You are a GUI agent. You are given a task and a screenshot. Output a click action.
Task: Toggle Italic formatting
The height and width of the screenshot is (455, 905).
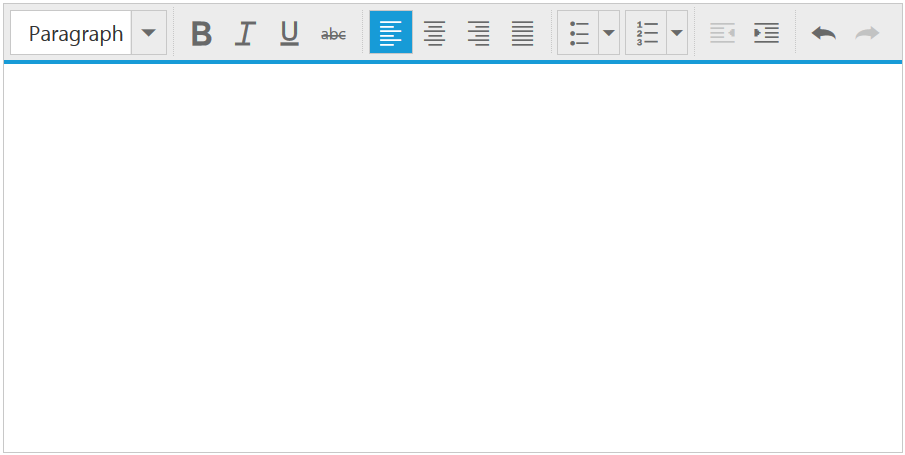(245, 33)
